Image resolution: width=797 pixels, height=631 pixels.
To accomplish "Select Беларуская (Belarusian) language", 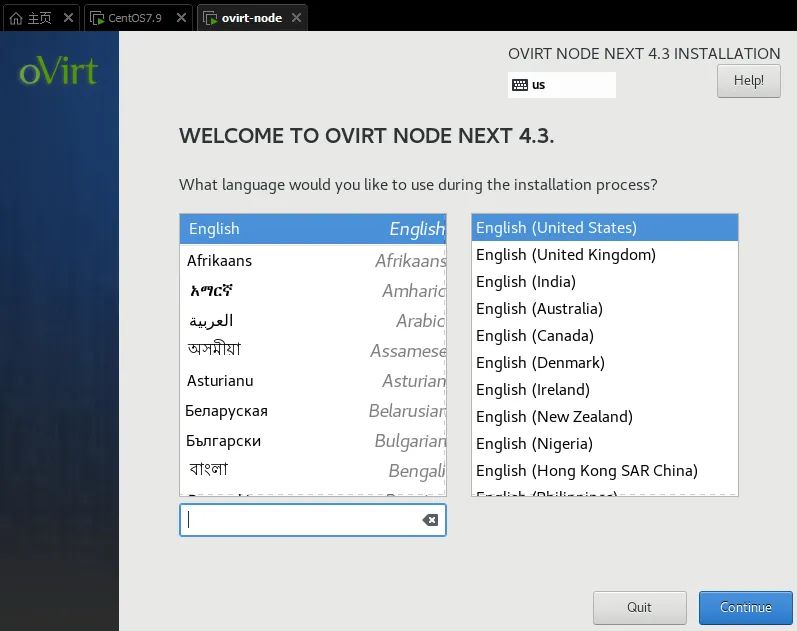I will pos(313,410).
